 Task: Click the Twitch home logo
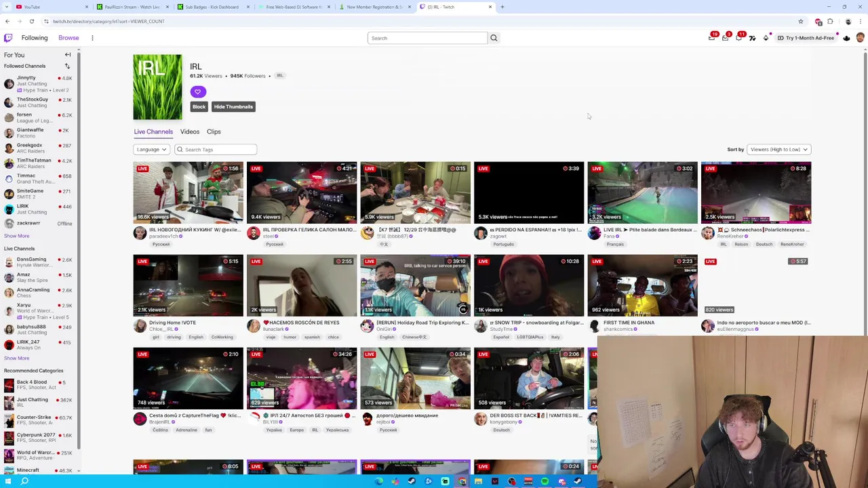(x=8, y=38)
